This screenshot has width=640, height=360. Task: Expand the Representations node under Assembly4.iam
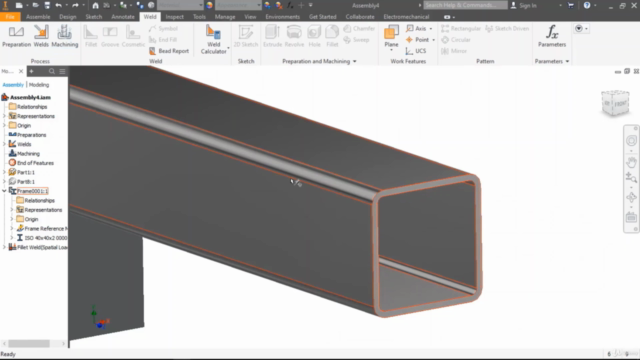click(x=4, y=116)
